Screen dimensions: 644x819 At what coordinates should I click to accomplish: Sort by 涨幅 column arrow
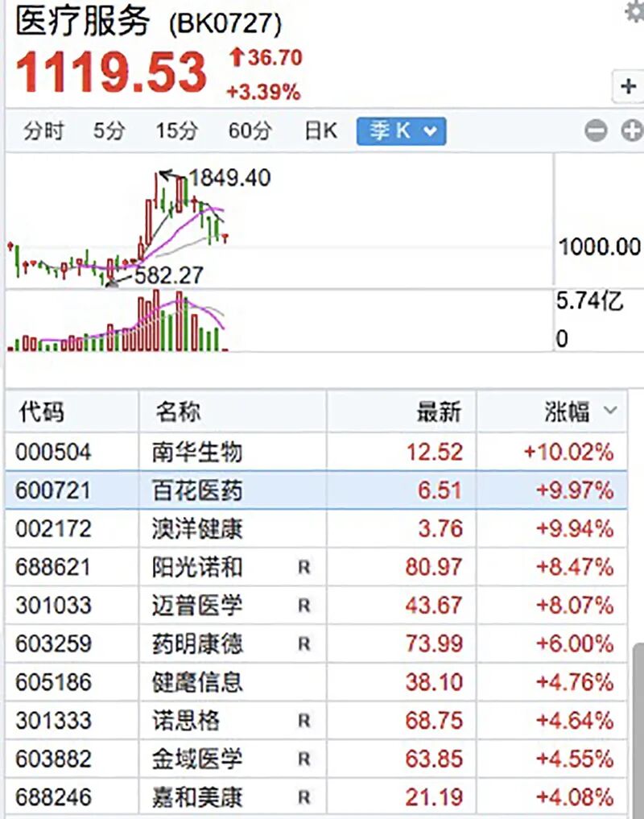(x=610, y=411)
